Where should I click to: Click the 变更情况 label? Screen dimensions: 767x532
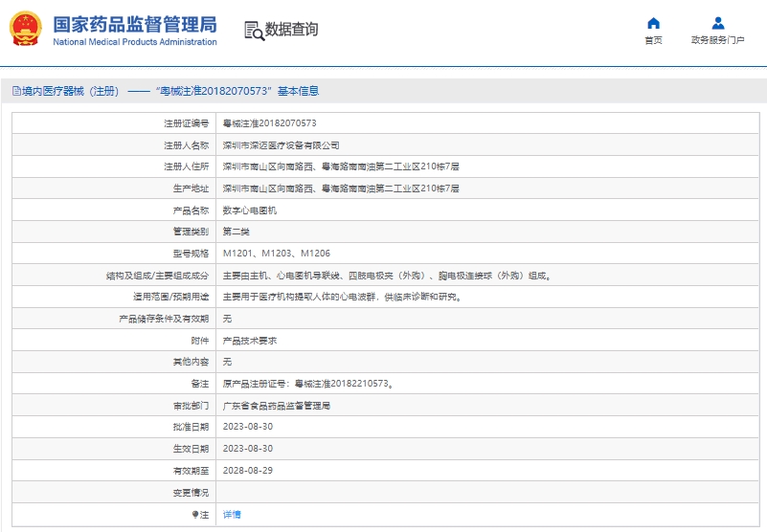tap(191, 493)
